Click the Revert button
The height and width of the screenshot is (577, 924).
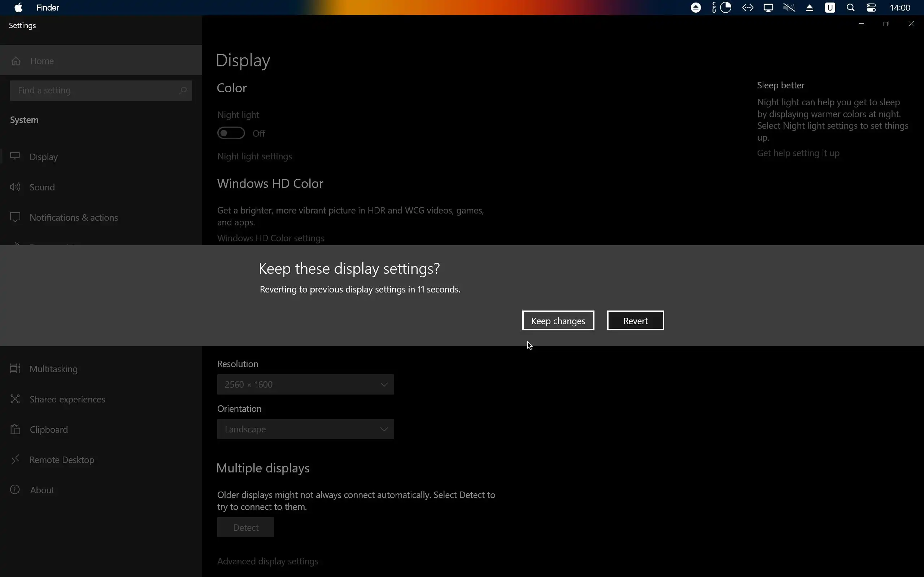point(635,321)
